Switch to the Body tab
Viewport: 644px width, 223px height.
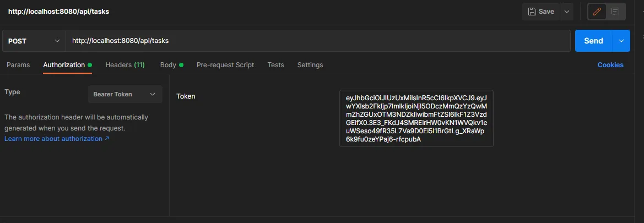click(x=168, y=65)
